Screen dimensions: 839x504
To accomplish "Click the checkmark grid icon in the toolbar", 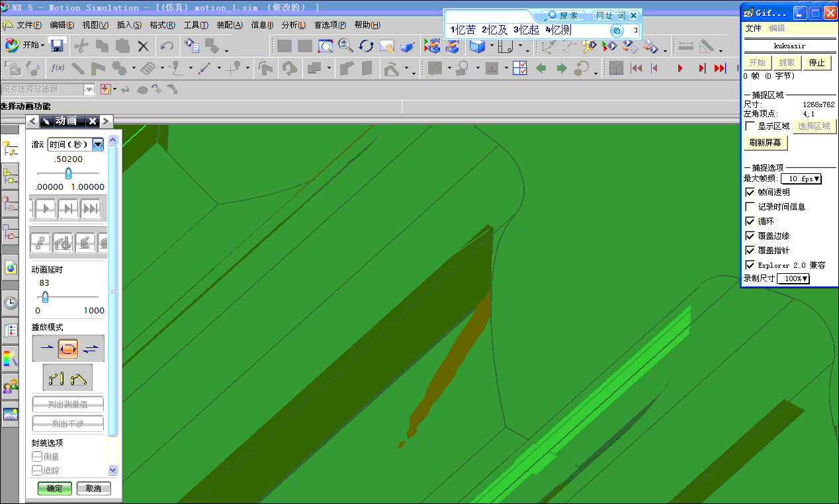I will (x=519, y=67).
